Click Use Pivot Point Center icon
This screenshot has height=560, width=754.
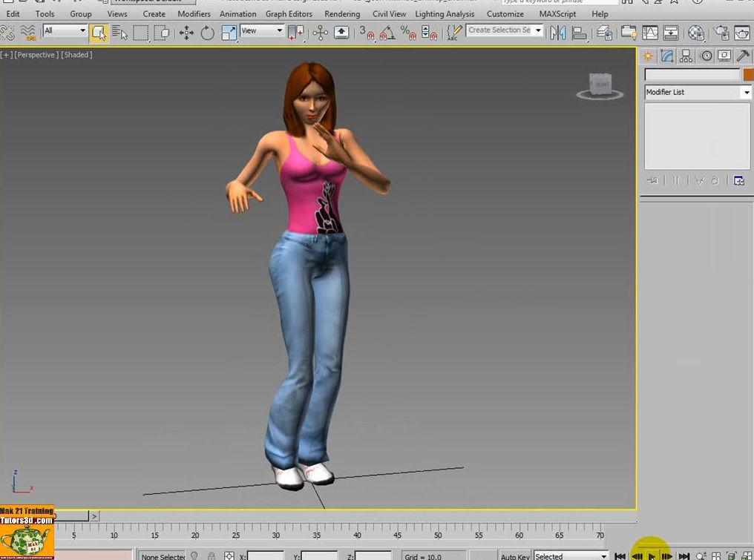point(296,33)
